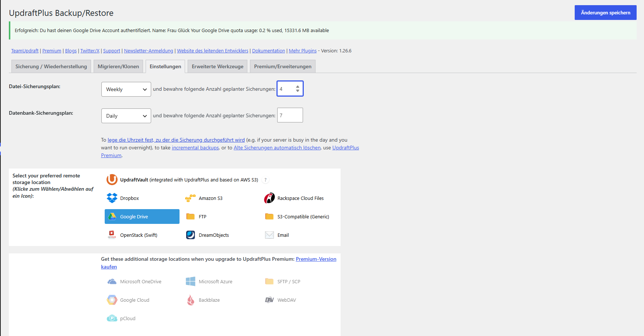Follow the Newsletter-Anmeldung link
Viewport: 644px width, 336px height.
[149, 51]
